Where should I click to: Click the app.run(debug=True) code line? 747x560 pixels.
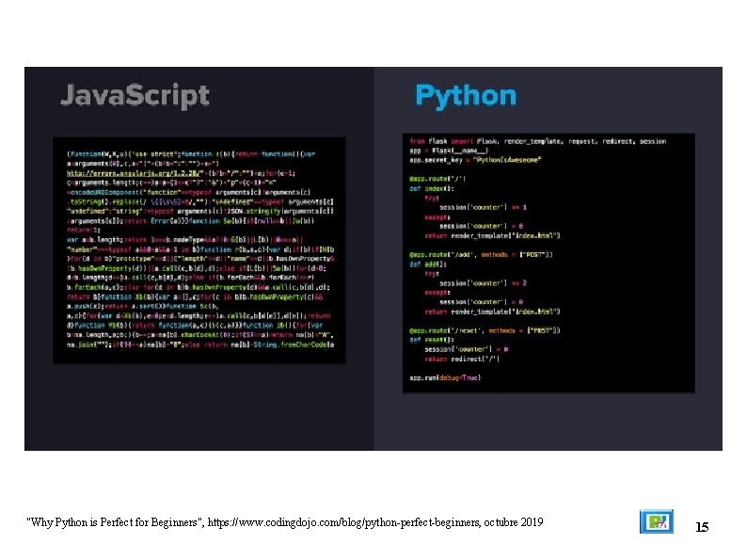pyautogui.click(x=445, y=377)
